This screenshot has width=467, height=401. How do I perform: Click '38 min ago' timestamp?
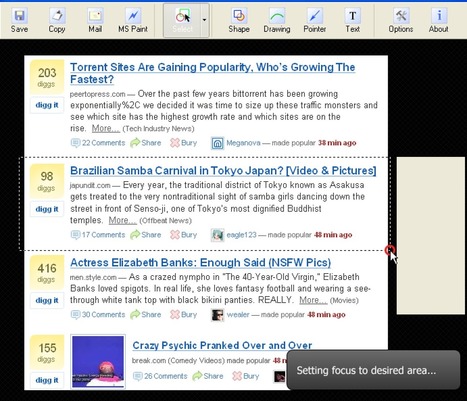pyautogui.click(x=337, y=143)
